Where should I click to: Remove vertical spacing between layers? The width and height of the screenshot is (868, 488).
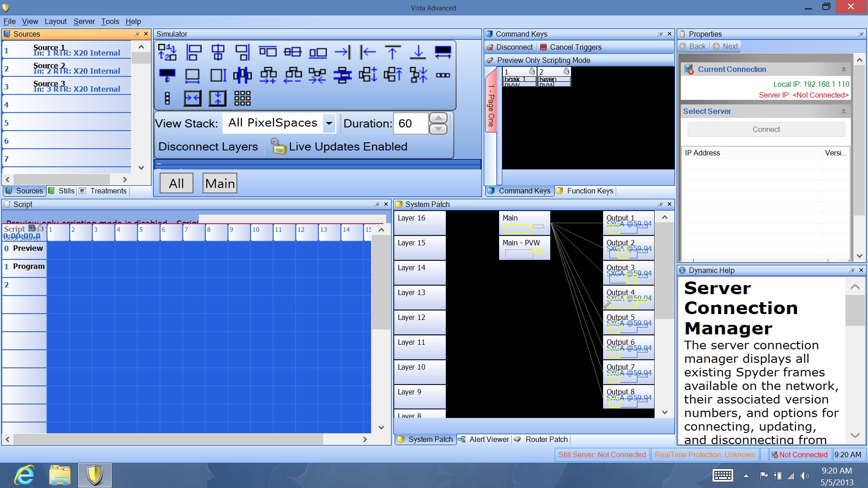pyautogui.click(x=419, y=75)
